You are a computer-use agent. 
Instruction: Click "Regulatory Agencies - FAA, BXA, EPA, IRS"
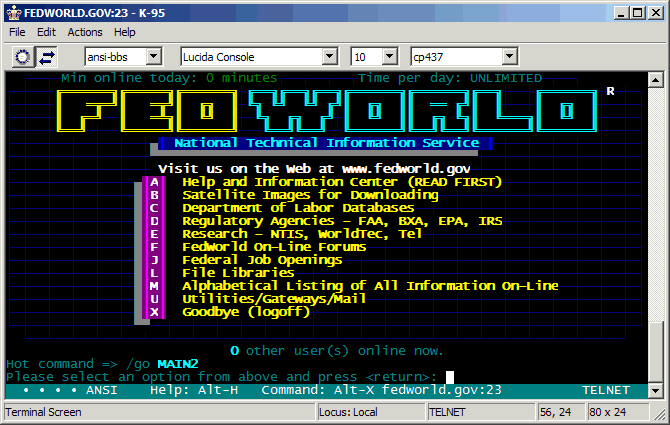[342, 221]
